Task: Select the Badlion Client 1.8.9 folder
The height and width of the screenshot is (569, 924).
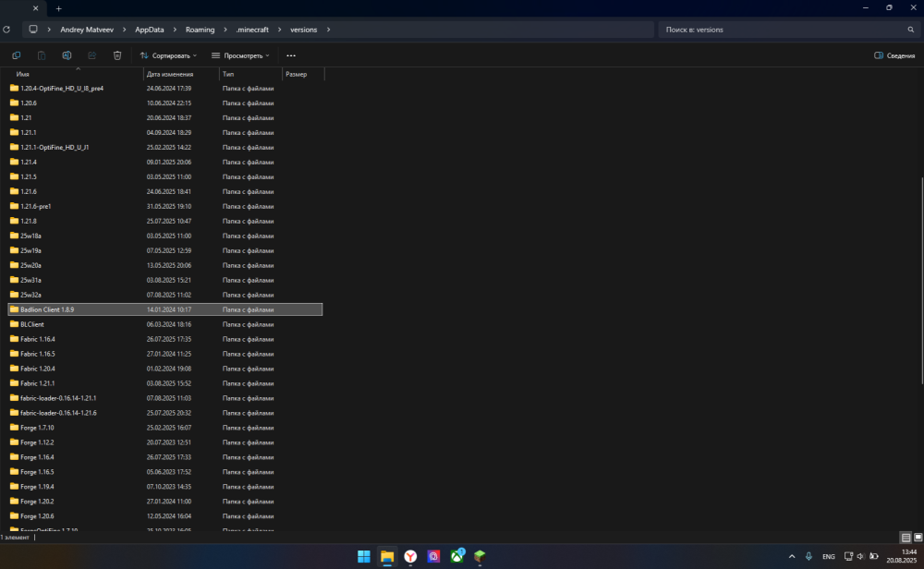Action: coord(165,309)
